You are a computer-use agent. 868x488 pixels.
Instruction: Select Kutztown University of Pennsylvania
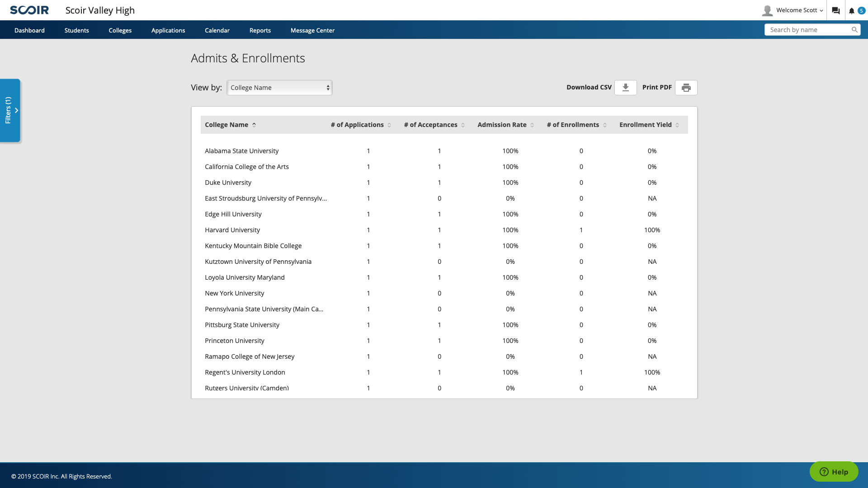point(258,262)
